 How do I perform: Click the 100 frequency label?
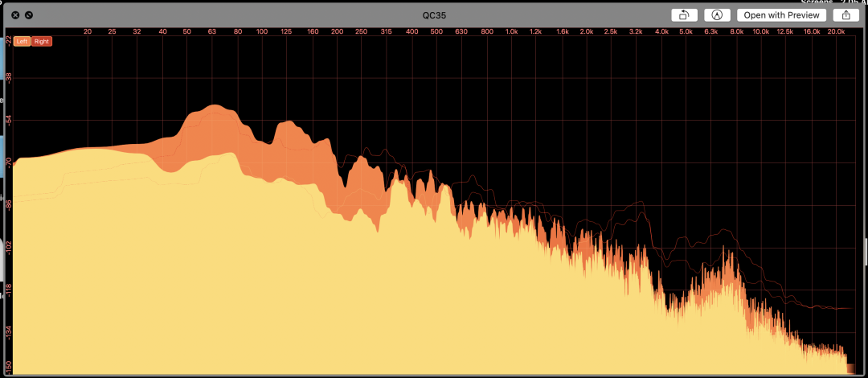262,32
